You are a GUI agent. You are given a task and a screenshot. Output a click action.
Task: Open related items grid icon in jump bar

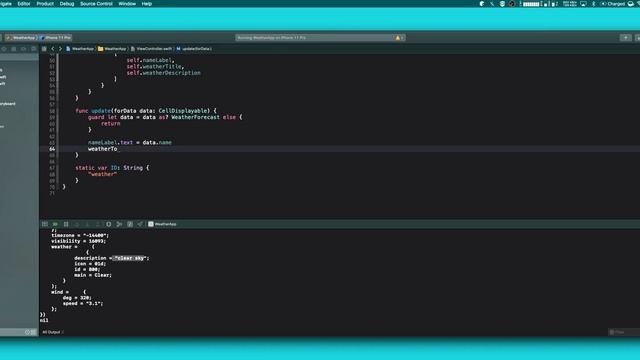pos(44,49)
